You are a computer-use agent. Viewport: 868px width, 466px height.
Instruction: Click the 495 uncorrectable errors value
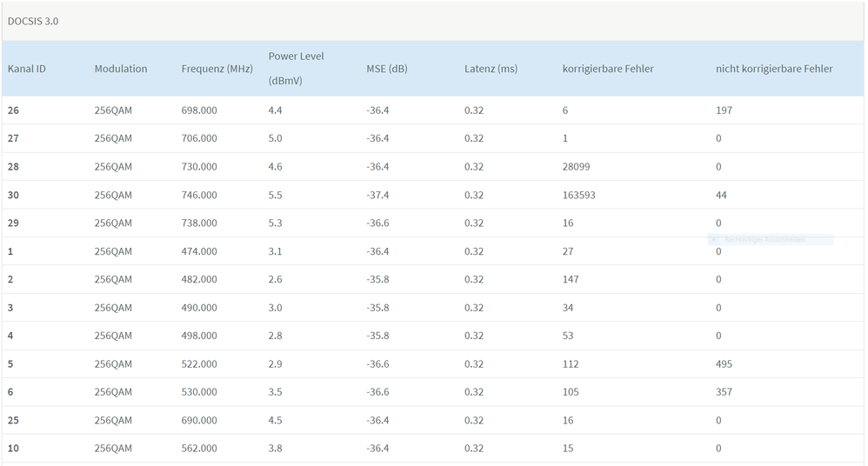724,364
